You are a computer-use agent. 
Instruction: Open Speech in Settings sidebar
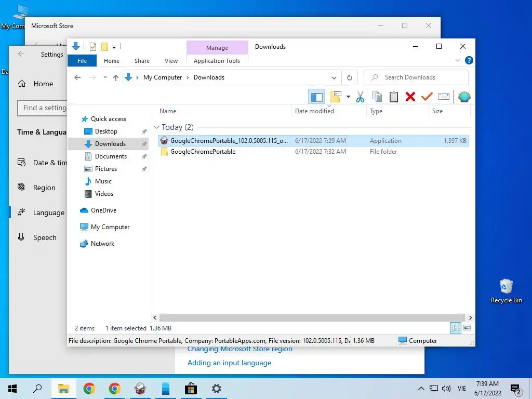[x=45, y=237]
